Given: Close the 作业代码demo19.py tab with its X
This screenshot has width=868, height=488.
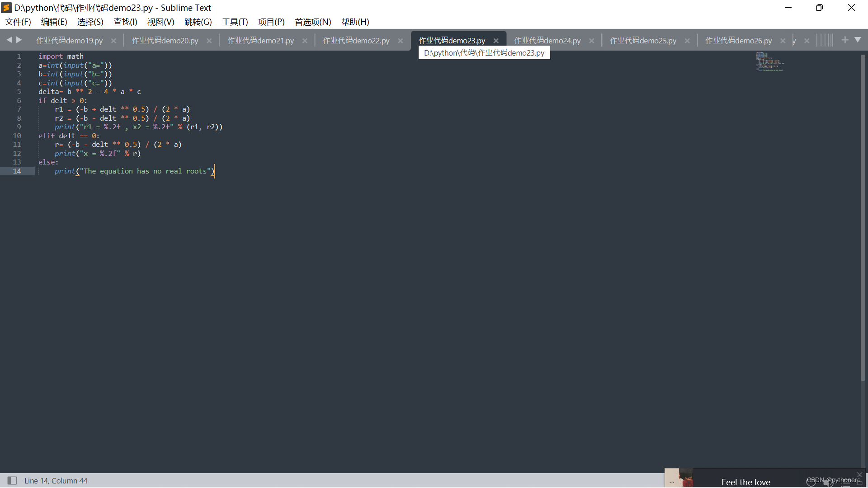Looking at the screenshot, I should pyautogui.click(x=114, y=40).
